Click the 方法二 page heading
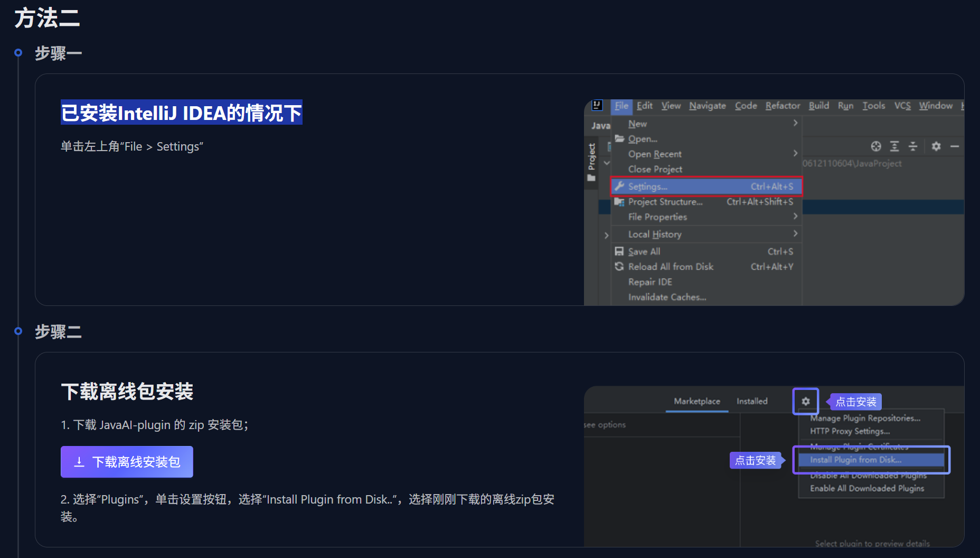 tap(47, 18)
